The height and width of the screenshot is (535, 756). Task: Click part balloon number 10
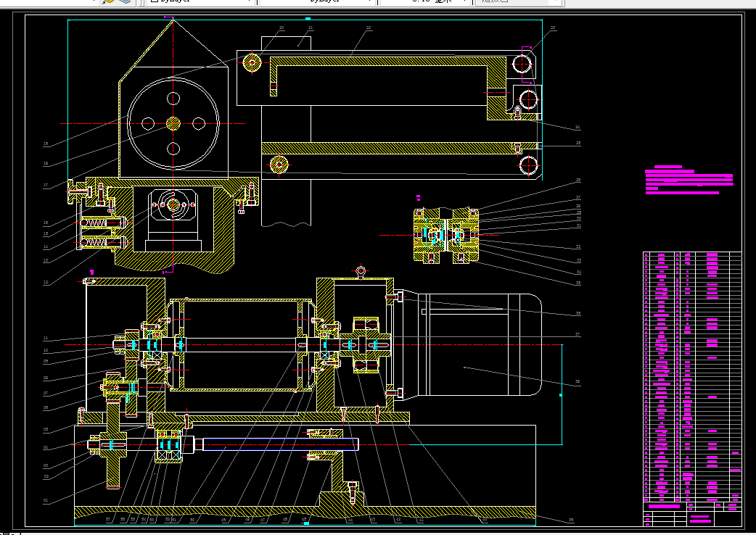[46, 351]
